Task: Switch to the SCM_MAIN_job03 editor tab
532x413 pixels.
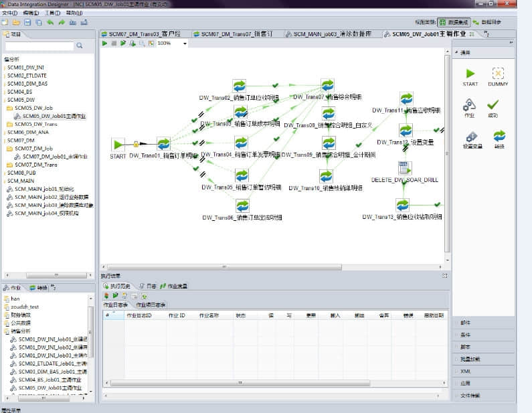Action: tap(331, 33)
